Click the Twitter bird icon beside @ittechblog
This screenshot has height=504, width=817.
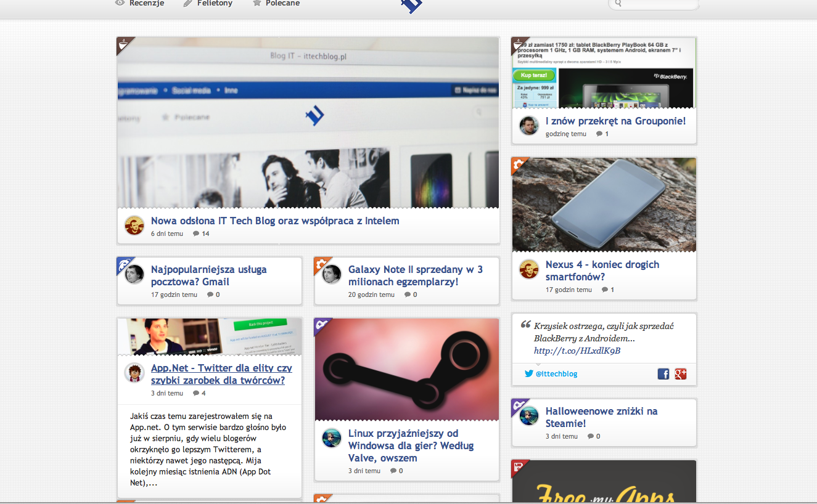coord(528,373)
